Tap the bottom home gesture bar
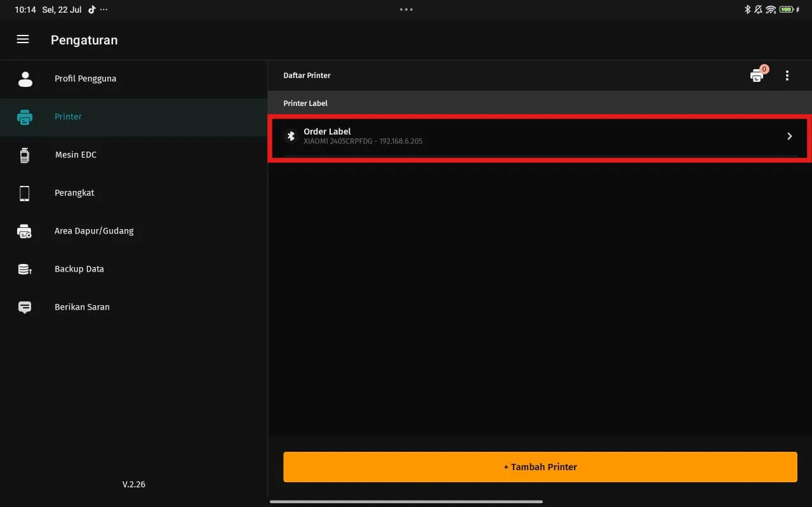This screenshot has width=812, height=507. click(x=406, y=501)
